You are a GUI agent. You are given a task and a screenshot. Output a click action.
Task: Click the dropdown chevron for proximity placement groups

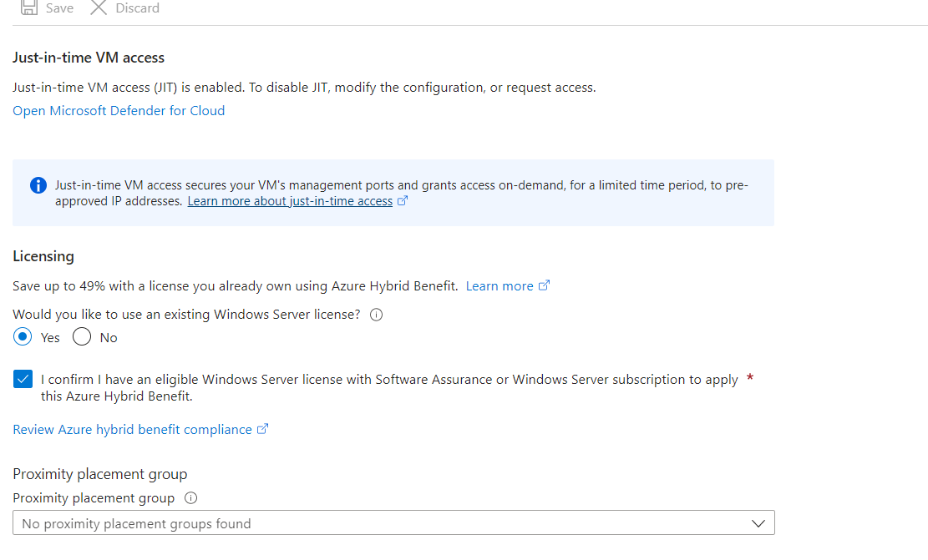[x=758, y=523]
